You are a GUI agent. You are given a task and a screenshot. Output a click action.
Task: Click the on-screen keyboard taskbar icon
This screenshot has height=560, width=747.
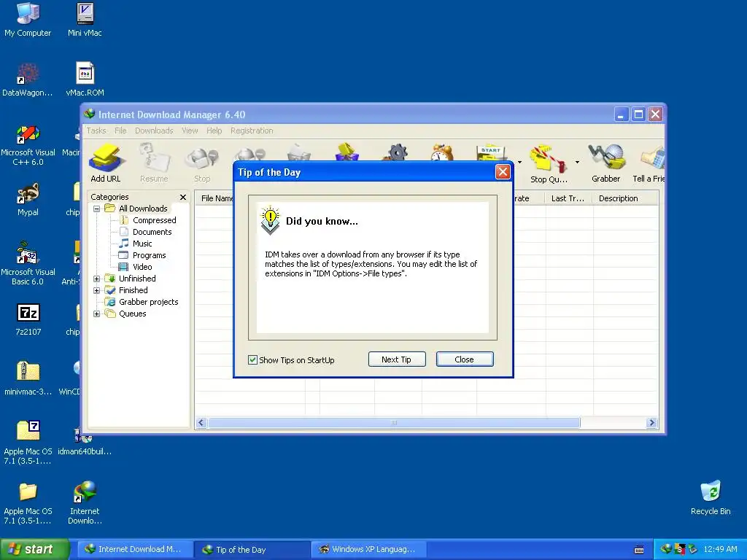[639, 550]
